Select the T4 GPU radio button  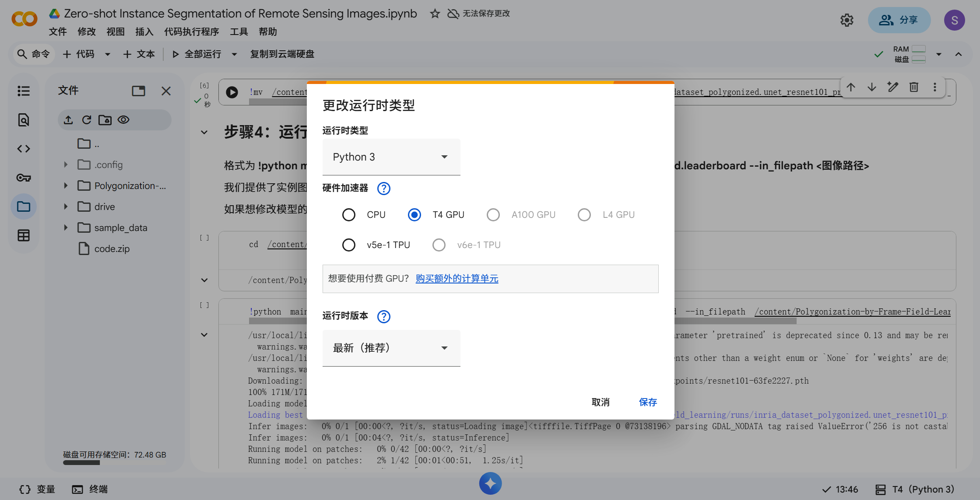click(x=414, y=215)
